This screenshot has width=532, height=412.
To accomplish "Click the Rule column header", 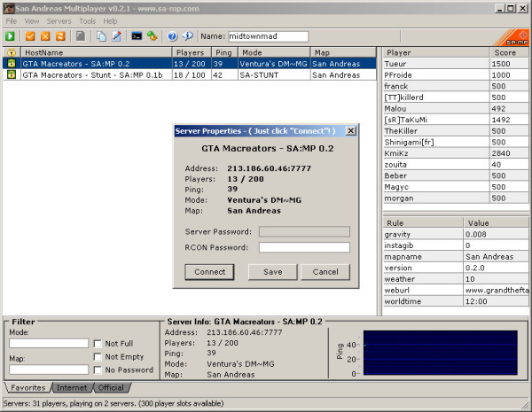I will 423,223.
